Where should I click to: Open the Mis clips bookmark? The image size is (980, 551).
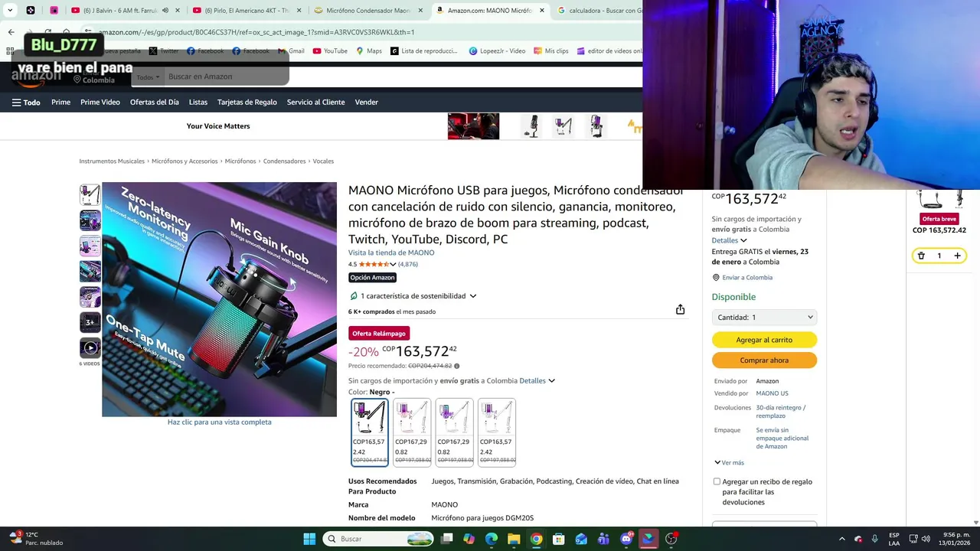point(550,51)
